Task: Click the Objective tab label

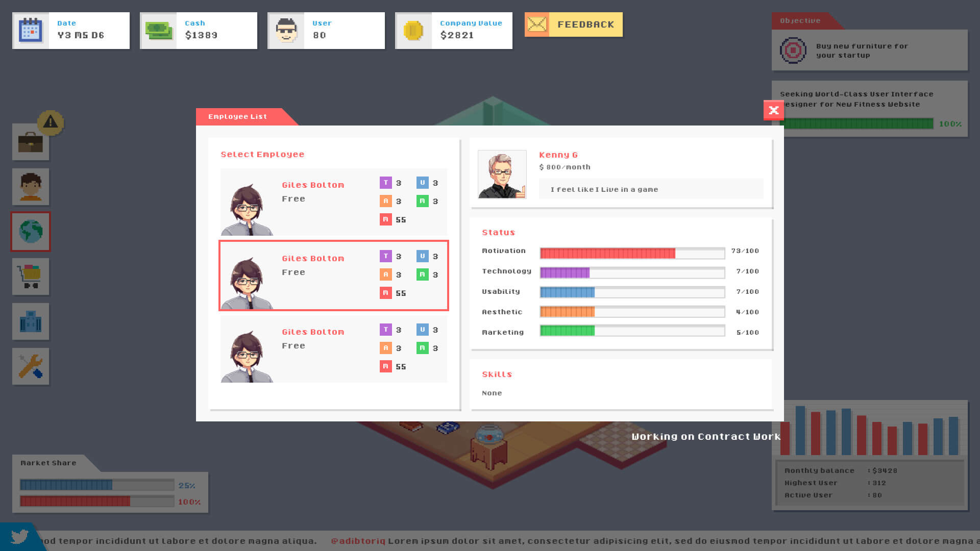Action: (800, 20)
